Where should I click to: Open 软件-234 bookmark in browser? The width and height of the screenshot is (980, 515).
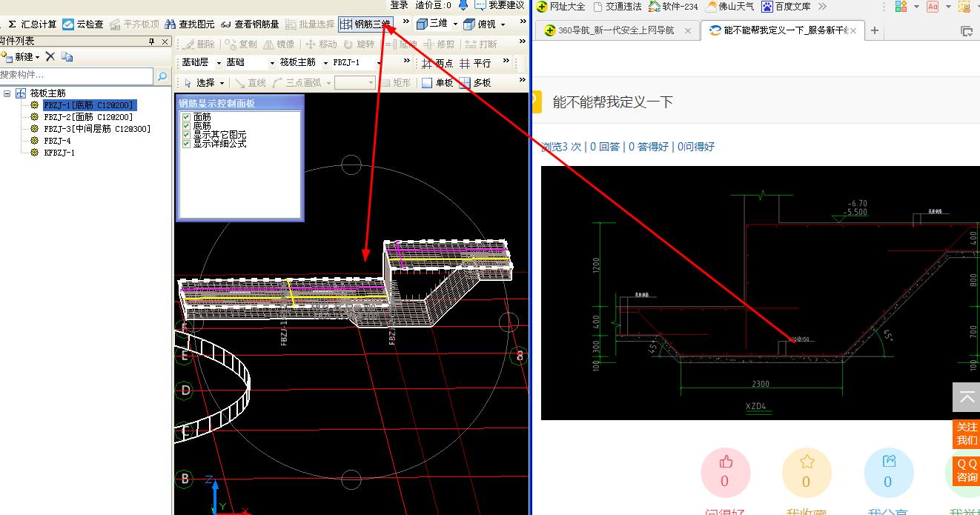click(x=673, y=7)
